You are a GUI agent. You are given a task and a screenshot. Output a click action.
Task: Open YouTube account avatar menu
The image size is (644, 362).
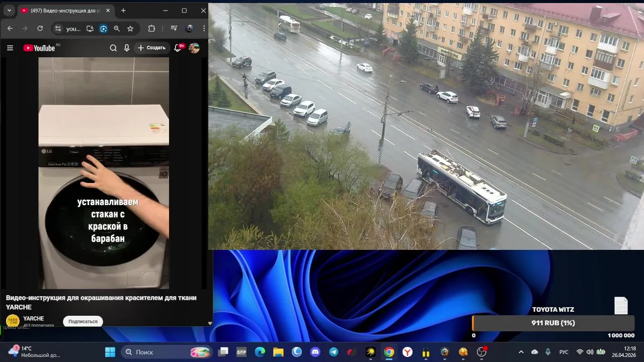pos(194,48)
